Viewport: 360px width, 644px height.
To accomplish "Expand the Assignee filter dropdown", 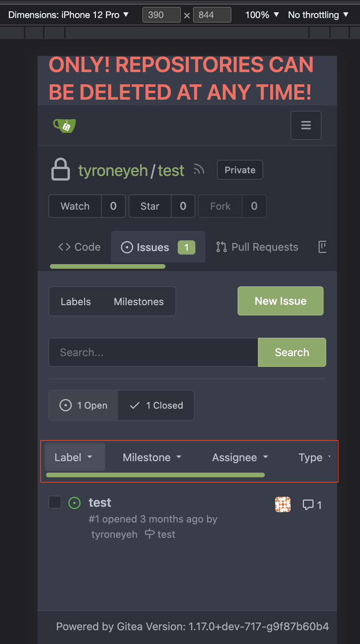I will pyautogui.click(x=240, y=457).
